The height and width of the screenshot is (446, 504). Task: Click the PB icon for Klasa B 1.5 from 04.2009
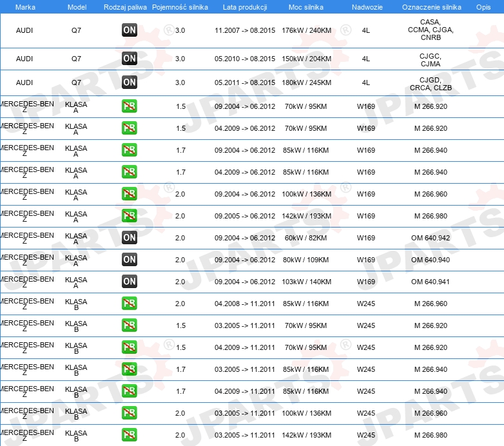click(130, 347)
